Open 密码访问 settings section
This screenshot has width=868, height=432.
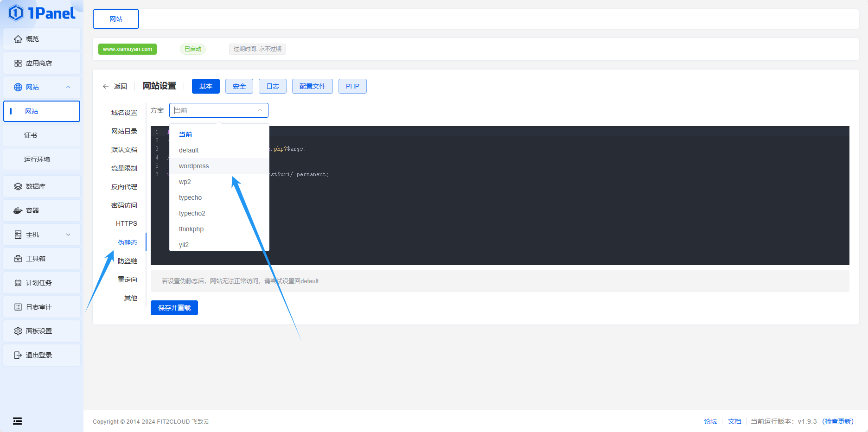[124, 205]
